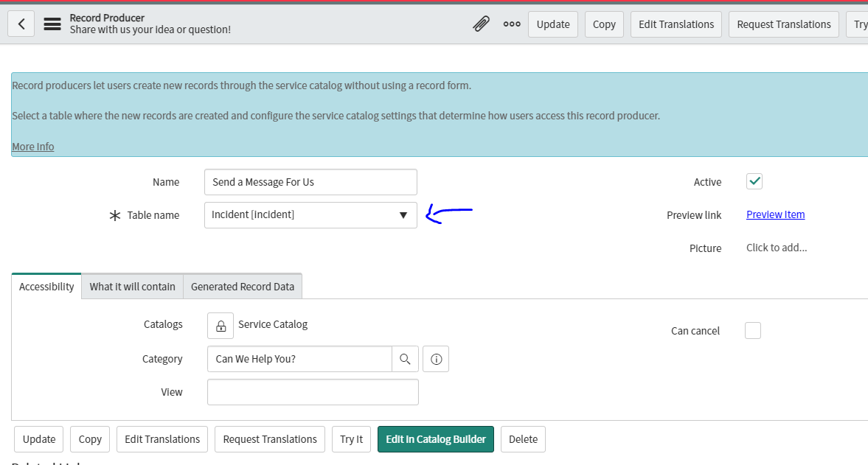Open the Generated Record Data tab
Screen dimensions: 868x465
click(x=242, y=286)
